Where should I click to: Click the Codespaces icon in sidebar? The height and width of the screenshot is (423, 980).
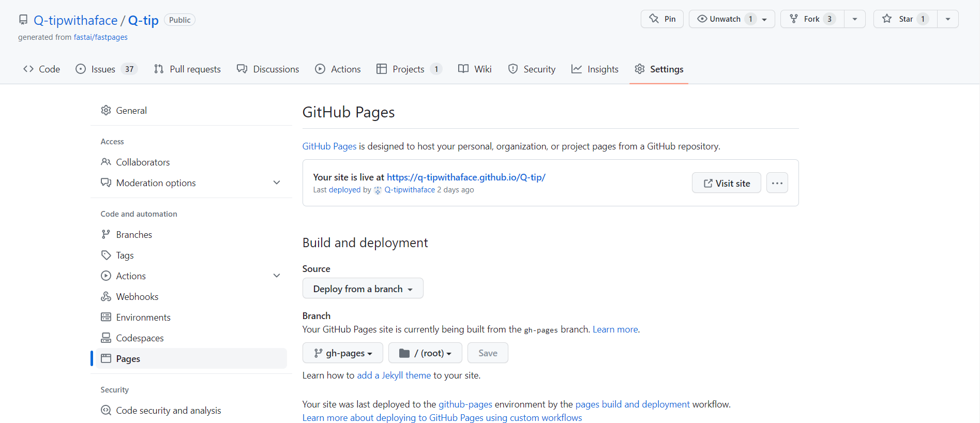point(106,338)
